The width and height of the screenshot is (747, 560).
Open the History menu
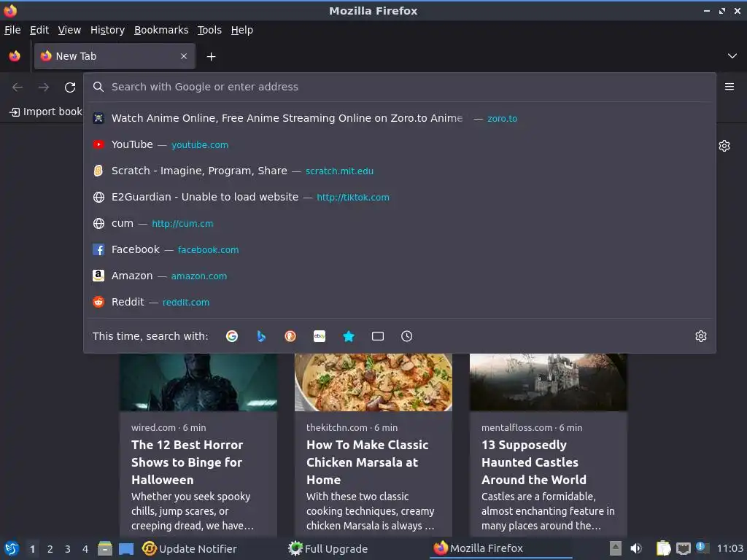tap(107, 30)
